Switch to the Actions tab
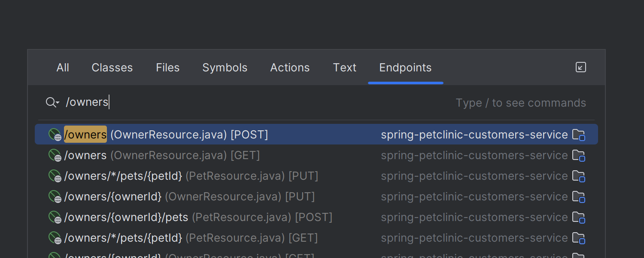 pyautogui.click(x=289, y=68)
